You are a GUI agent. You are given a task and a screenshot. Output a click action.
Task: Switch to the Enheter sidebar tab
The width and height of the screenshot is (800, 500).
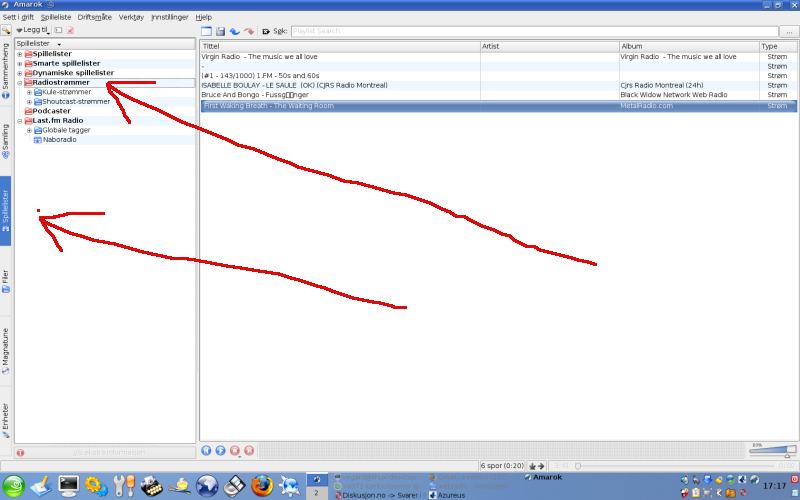[6, 420]
